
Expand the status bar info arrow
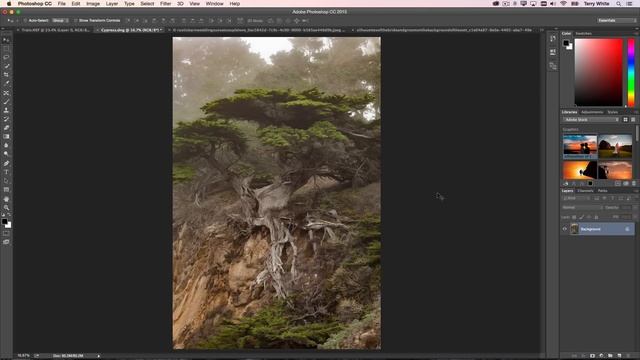pos(98,356)
